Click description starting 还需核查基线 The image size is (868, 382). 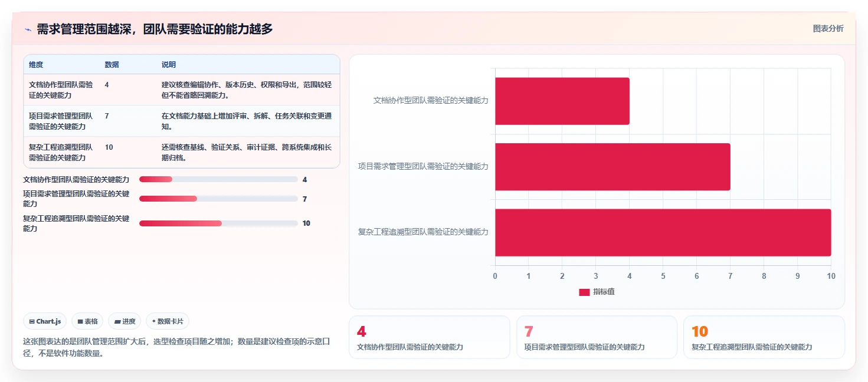point(247,153)
